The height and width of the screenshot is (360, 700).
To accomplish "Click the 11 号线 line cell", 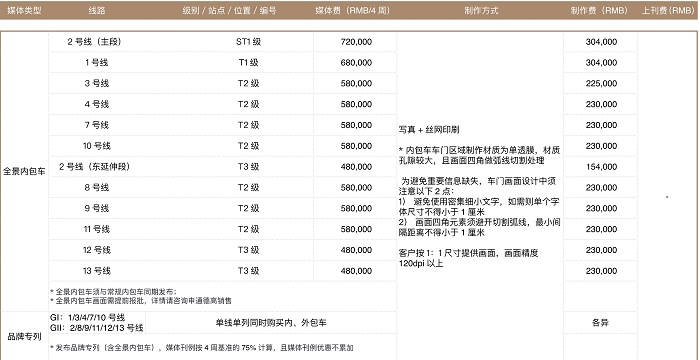I will 96,229.
